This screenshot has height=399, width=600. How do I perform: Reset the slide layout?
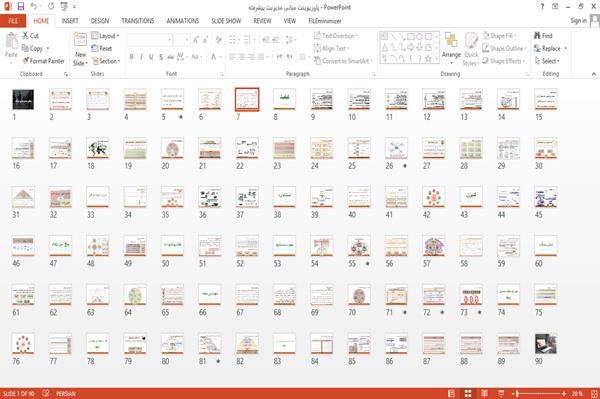(x=102, y=48)
